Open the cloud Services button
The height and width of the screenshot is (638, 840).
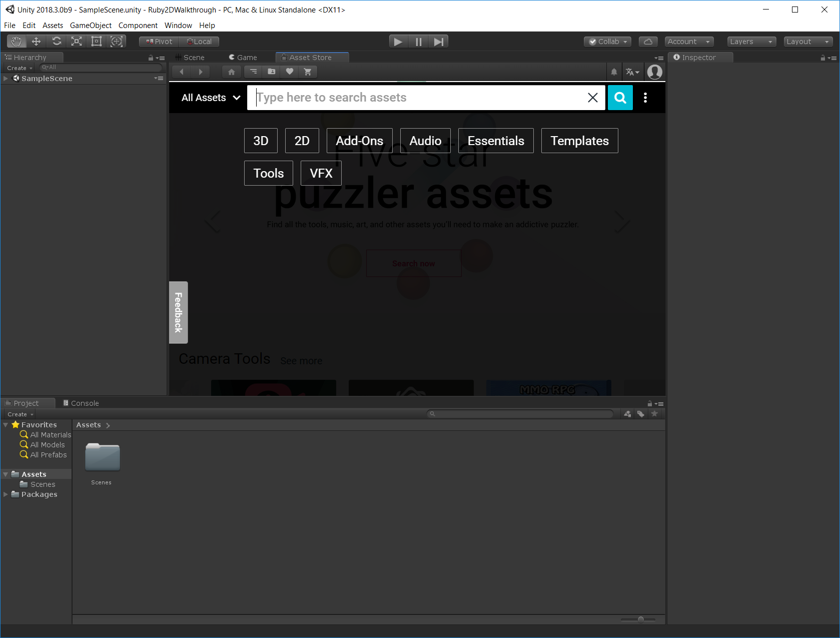pos(648,42)
